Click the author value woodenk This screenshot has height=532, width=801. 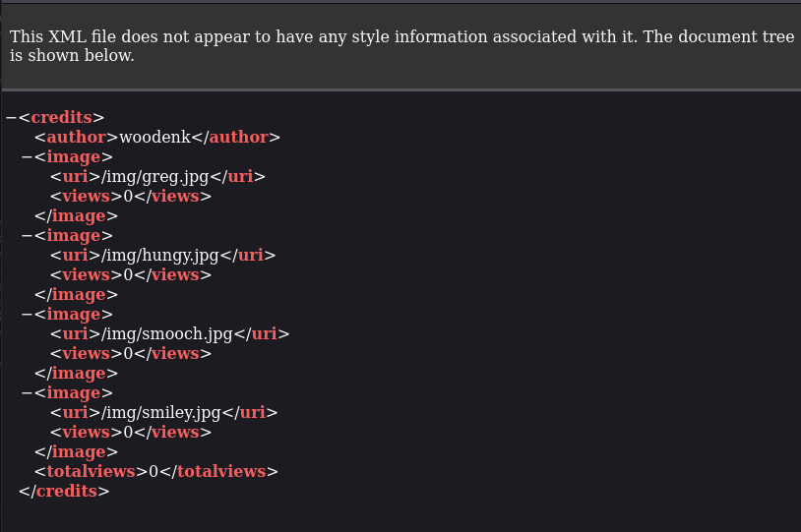[154, 138]
